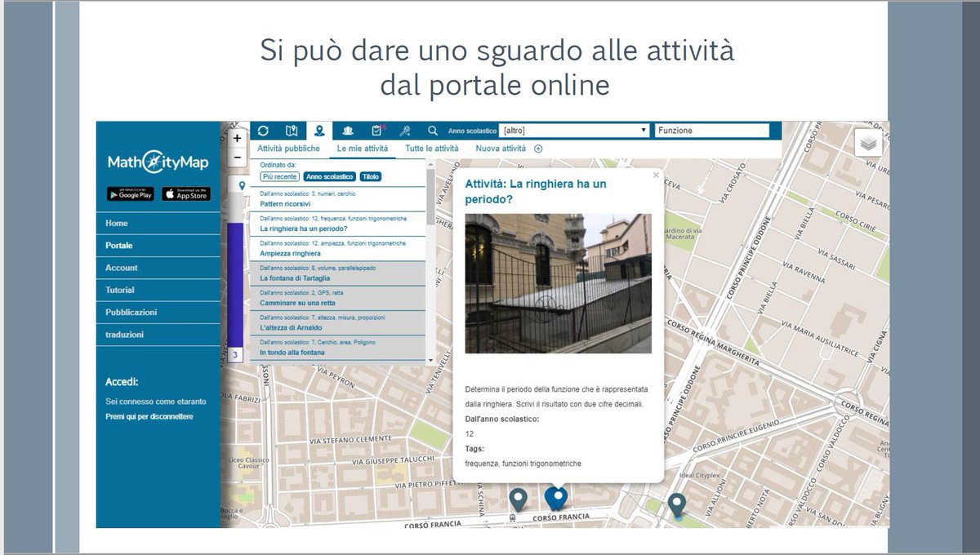Switch to Attività pubbliche tab
Viewport: 980px width, 555px height.
coord(289,149)
